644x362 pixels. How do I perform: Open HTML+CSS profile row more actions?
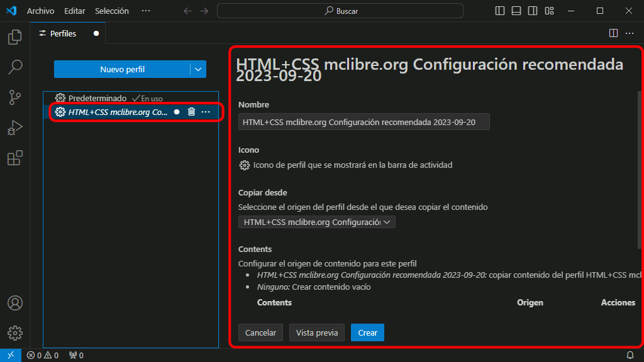206,112
